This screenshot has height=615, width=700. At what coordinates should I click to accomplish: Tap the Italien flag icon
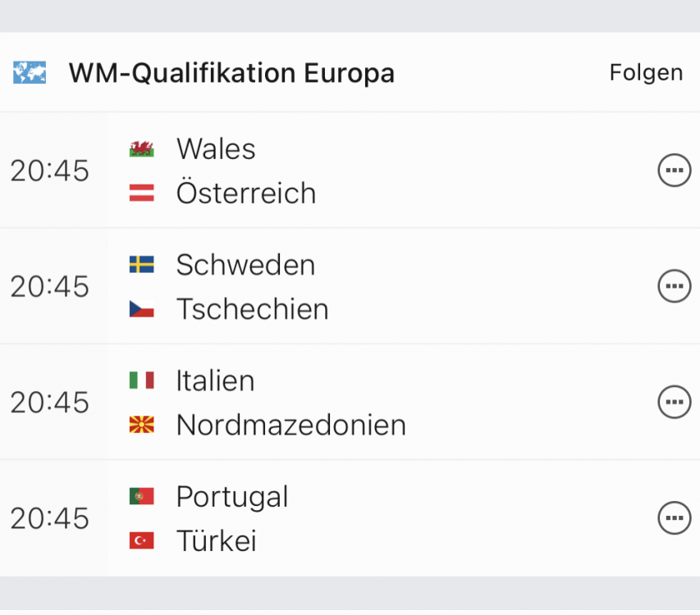(x=141, y=380)
